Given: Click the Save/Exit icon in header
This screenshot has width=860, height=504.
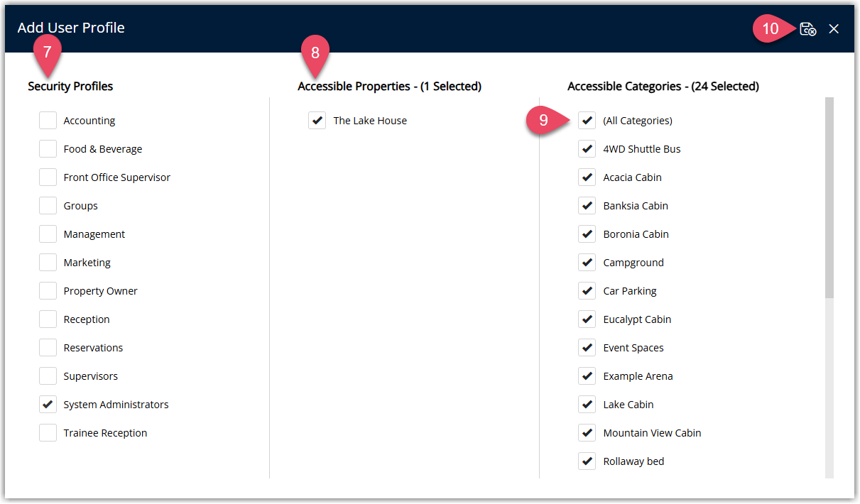Looking at the screenshot, I should pyautogui.click(x=807, y=28).
